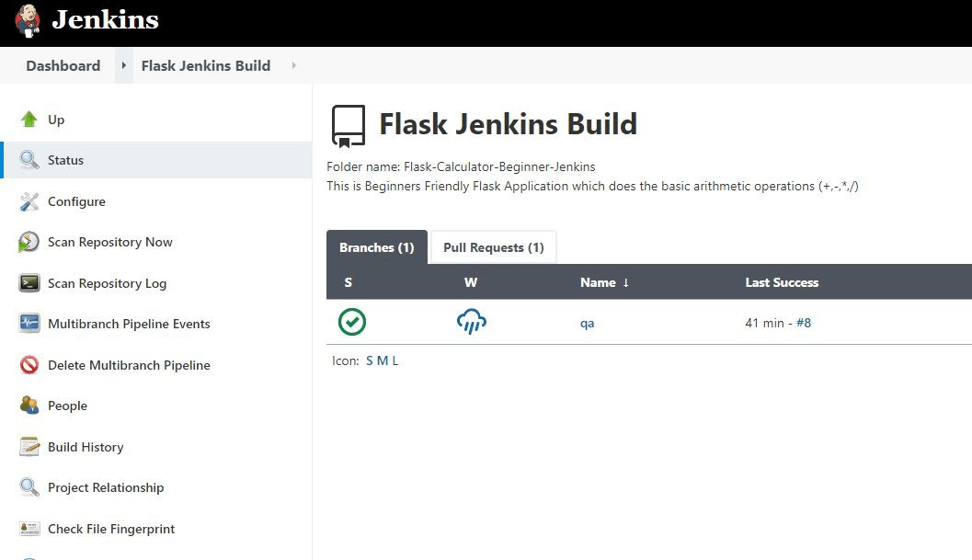
Task: Select the Status sidebar icon
Action: (x=28, y=160)
